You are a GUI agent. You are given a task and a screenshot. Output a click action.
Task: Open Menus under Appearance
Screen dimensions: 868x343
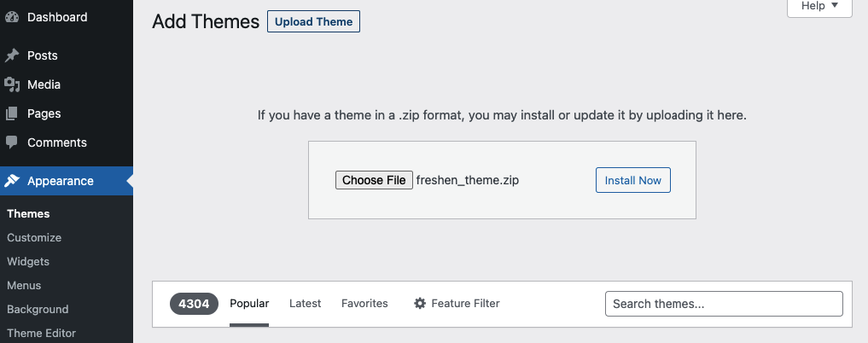(x=24, y=286)
